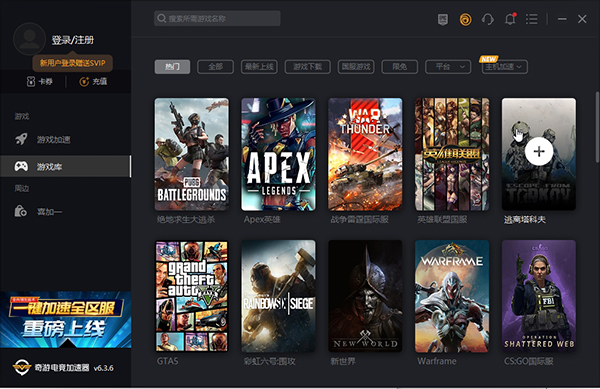Click the 卡券 coupon icon
The height and width of the screenshot is (389, 600).
[x=31, y=81]
